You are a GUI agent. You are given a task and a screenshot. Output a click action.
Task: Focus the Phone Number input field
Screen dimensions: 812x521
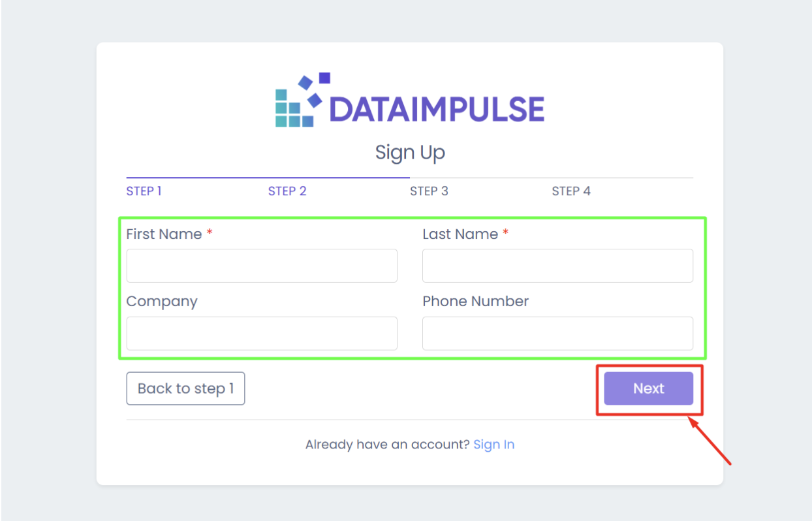557,334
